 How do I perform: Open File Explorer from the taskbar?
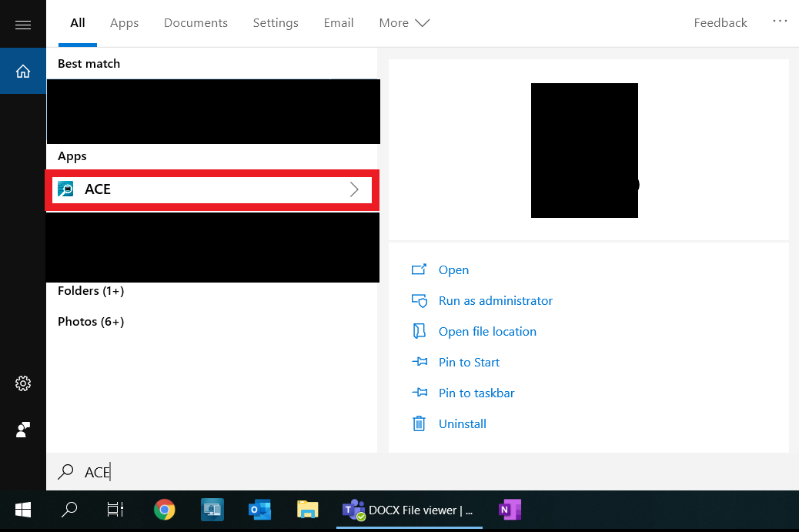307,510
